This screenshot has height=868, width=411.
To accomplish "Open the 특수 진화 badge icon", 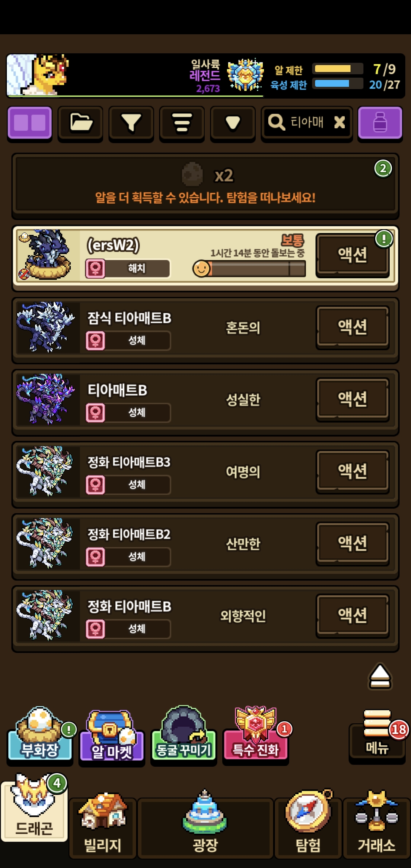I will coord(255,733).
